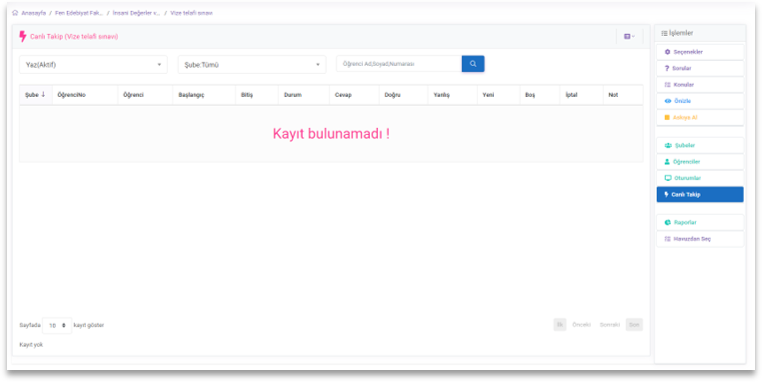Sort by the Yanlış column header
This screenshot has width=762, height=382.
[452, 95]
